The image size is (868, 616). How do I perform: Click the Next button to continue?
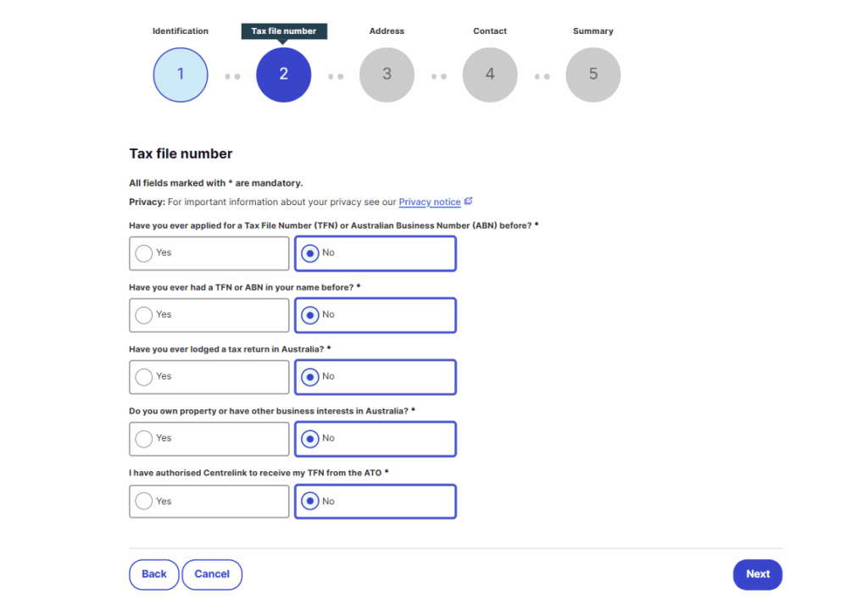pos(757,574)
